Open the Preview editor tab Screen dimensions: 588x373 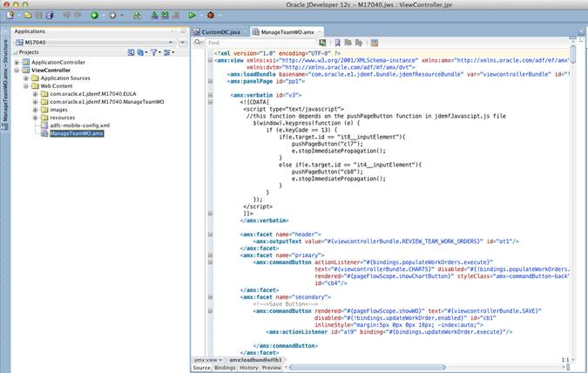(272, 368)
